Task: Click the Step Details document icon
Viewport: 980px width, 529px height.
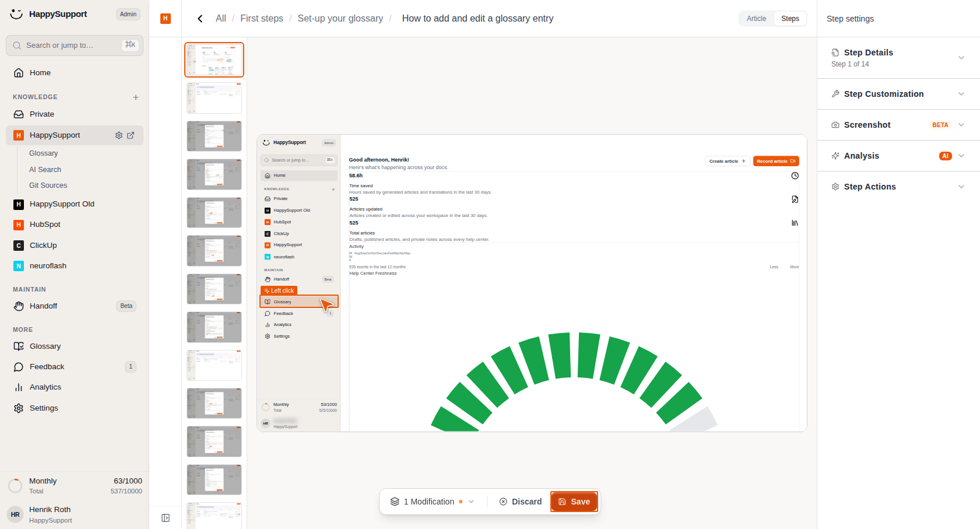Action: (x=835, y=52)
